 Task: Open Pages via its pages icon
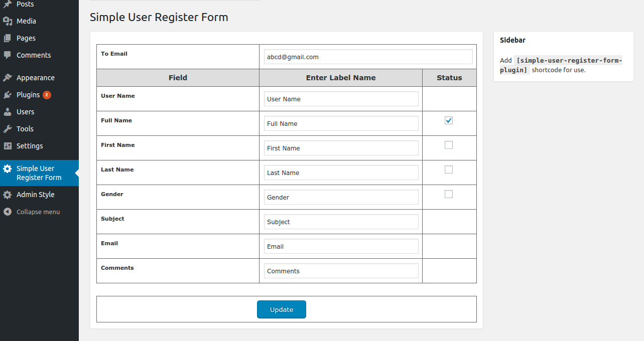coord(8,38)
